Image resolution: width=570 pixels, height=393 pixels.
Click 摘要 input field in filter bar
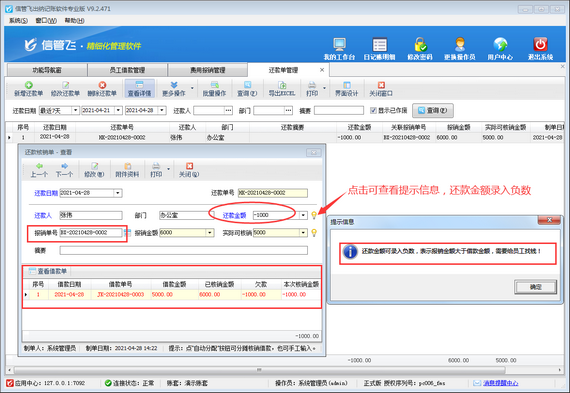pos(339,110)
